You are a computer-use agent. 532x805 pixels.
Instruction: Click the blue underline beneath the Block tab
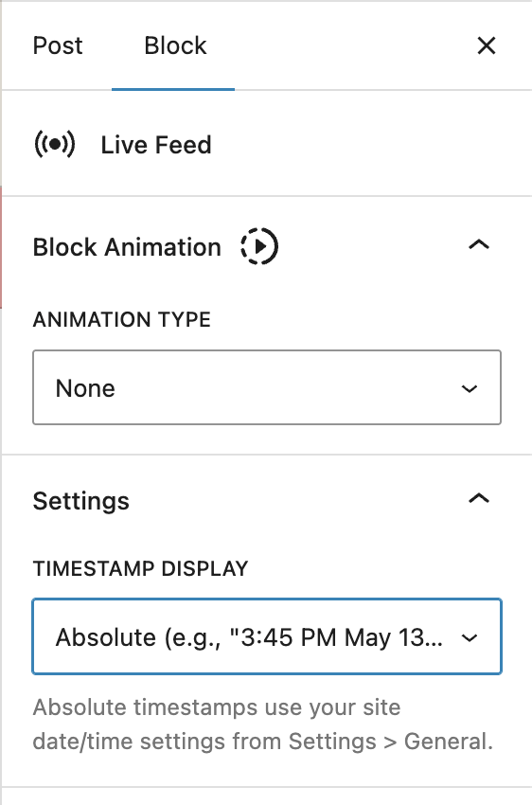pos(173,89)
